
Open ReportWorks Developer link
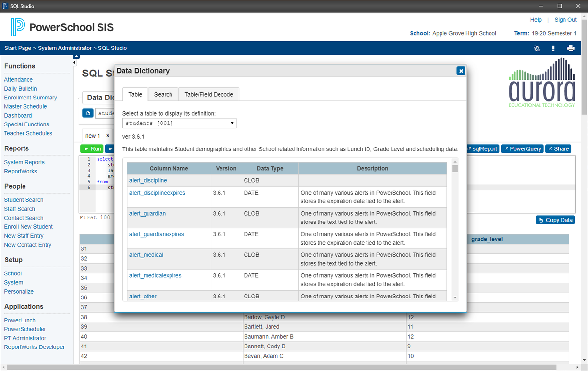[34, 347]
